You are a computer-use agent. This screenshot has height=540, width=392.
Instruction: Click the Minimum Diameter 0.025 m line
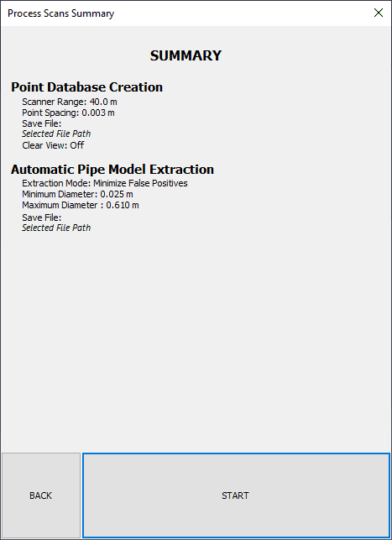(77, 194)
